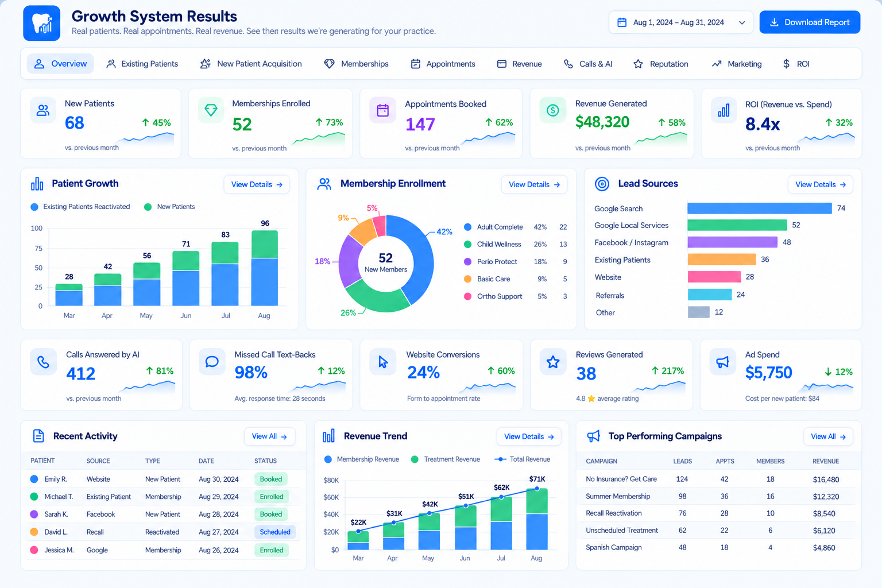The image size is (882, 588).
Task: Click the Patient Growth chart icon
Action: tap(37, 184)
